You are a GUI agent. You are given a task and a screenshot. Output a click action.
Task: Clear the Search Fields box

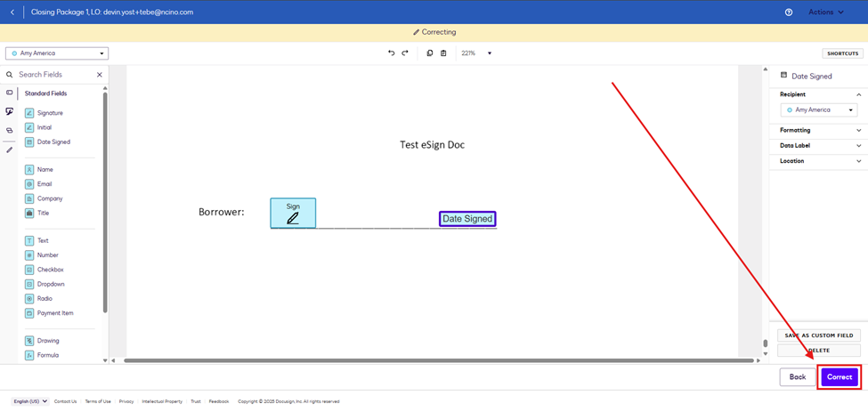[99, 75]
